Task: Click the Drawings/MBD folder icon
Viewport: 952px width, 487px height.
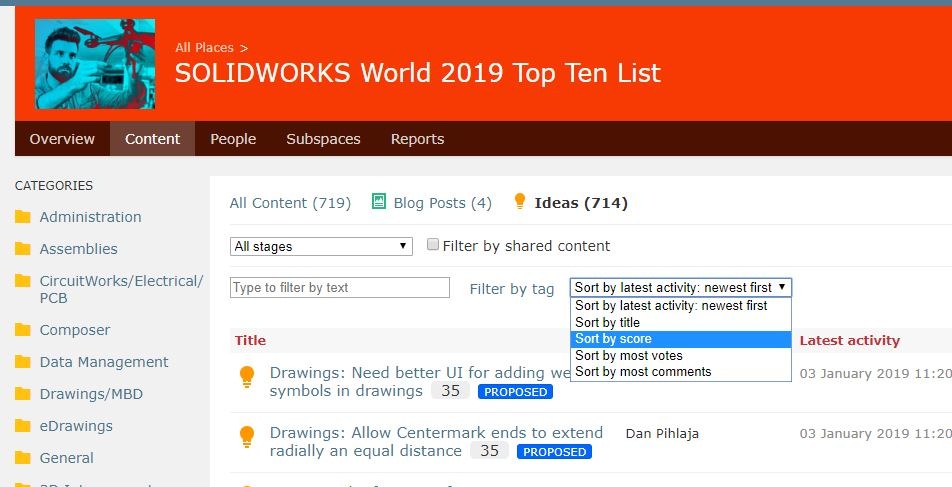Action: (x=22, y=393)
